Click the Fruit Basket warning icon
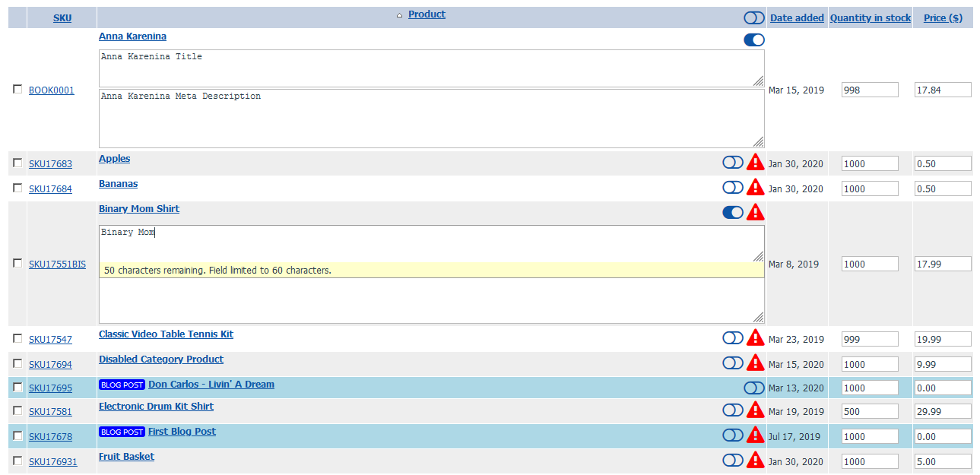This screenshot has height=475, width=980. 755,460
